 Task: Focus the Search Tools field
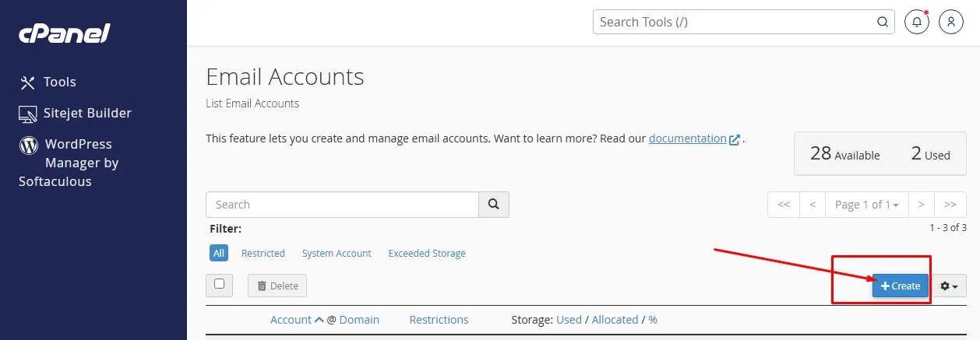744,22
